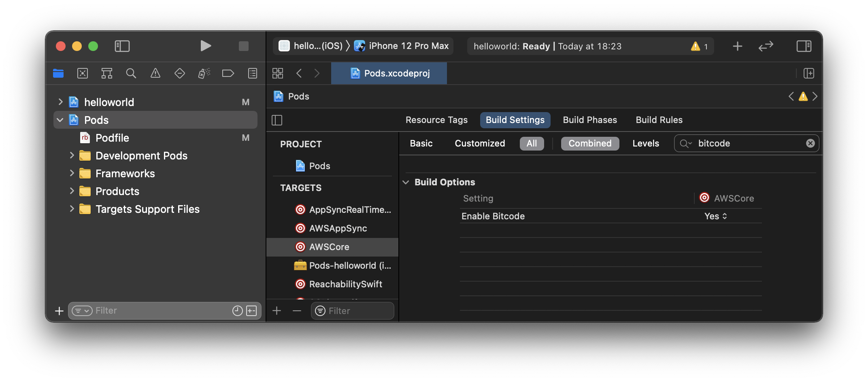Run the project with the play button
868x382 pixels.
[206, 46]
